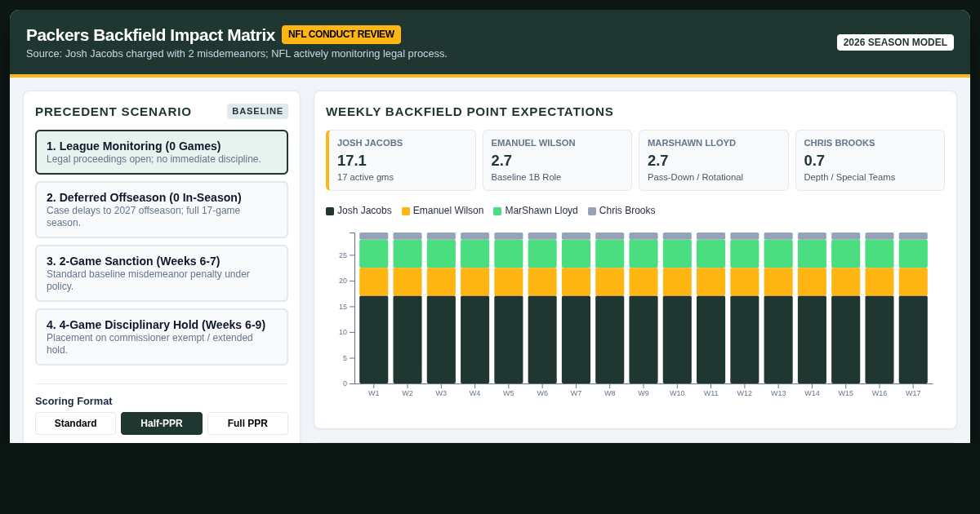980x514 pixels.
Task: Click the Packers Backfield Impact Matrix title
Action: (150, 35)
